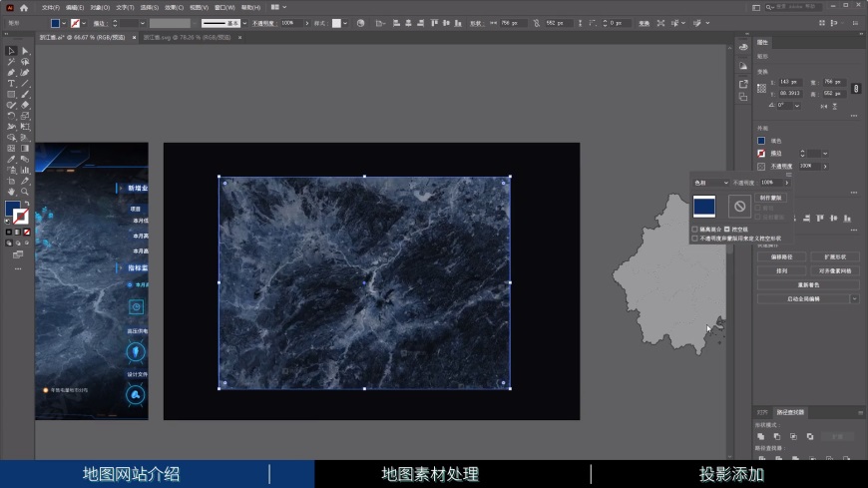Screen dimensions: 868x488
Task: Click the Expand Shape button
Action: 835,257
